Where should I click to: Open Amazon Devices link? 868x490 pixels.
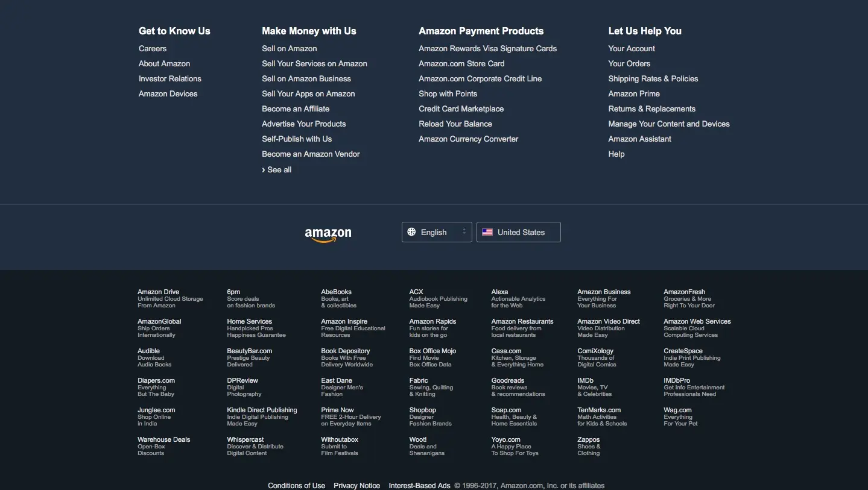click(x=168, y=94)
